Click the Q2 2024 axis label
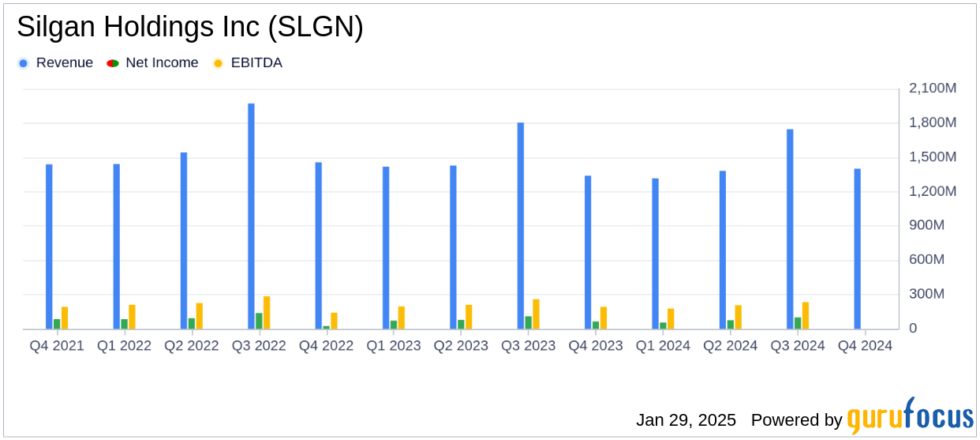This screenshot has width=980, height=440. (x=731, y=346)
